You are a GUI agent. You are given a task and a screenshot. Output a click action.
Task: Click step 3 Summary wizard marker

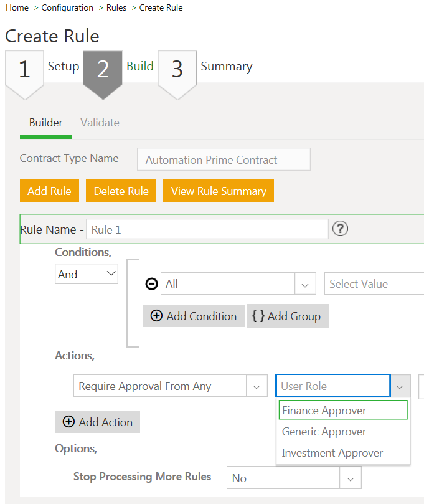(x=177, y=70)
